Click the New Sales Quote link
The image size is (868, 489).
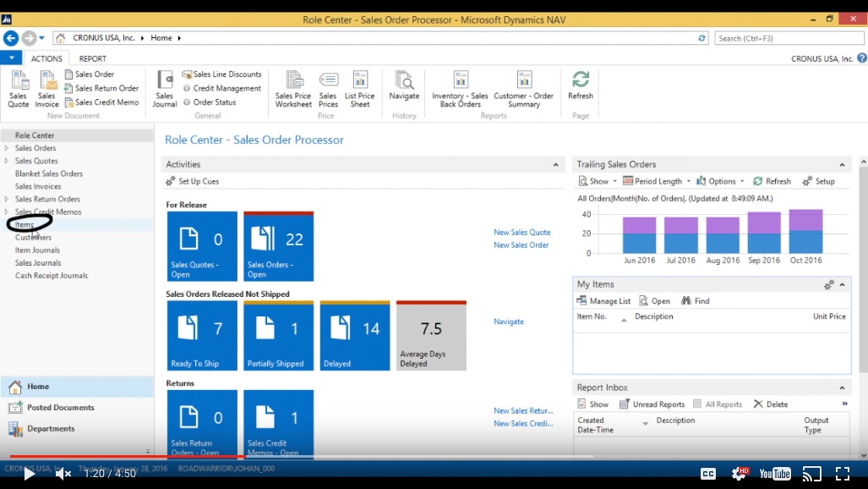pos(522,233)
